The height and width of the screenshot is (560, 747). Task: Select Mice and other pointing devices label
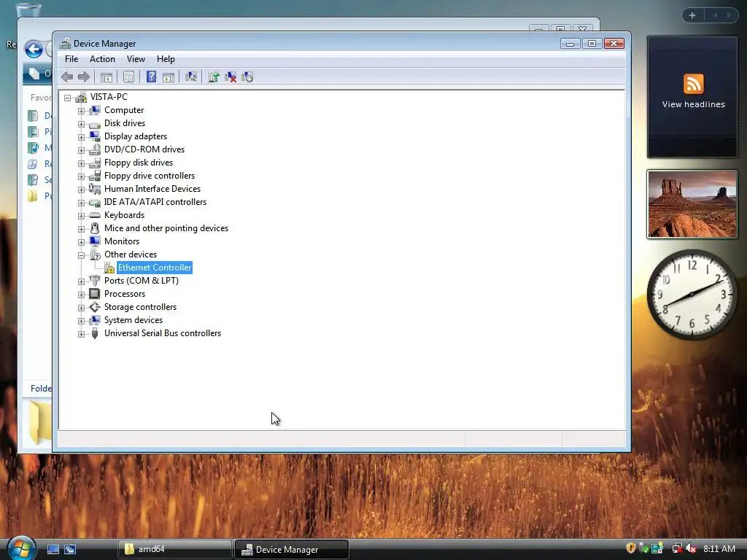coord(166,228)
